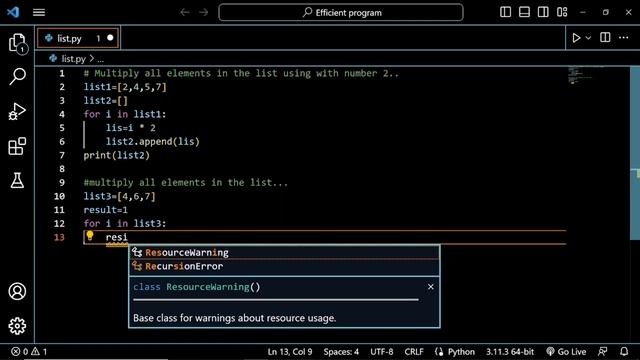Viewport: 640px width, 360px height.
Task: Click the VS Code logo icon
Action: point(13,12)
